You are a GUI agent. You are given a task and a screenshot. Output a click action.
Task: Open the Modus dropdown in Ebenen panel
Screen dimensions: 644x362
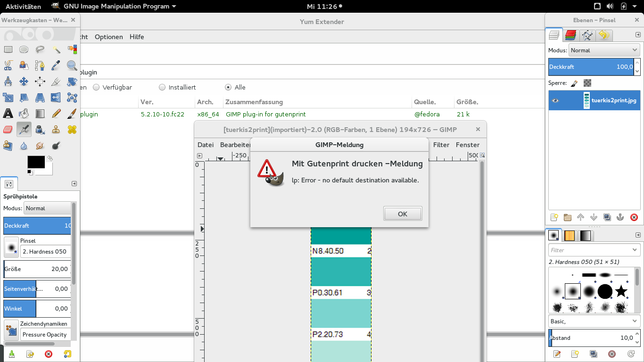[604, 50]
